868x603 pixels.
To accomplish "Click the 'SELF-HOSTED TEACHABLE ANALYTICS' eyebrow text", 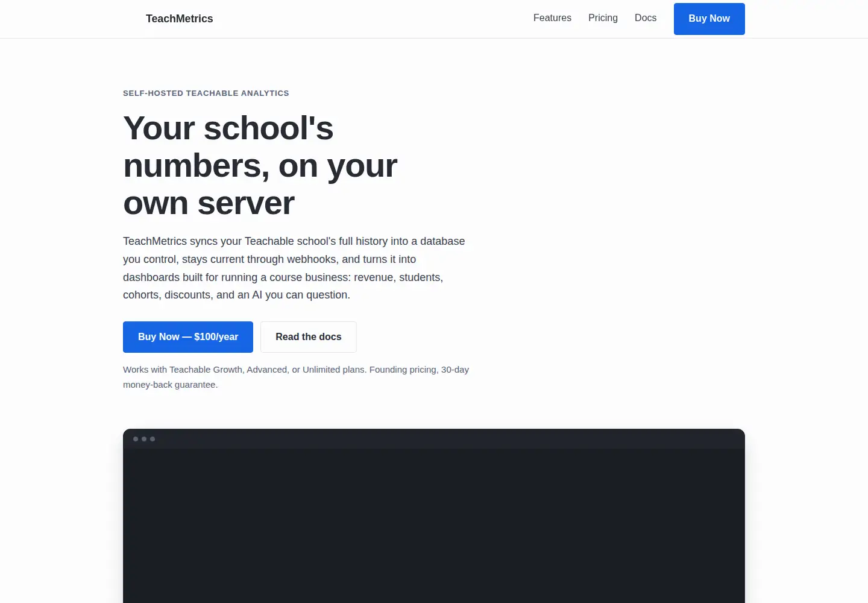I will click(x=206, y=93).
